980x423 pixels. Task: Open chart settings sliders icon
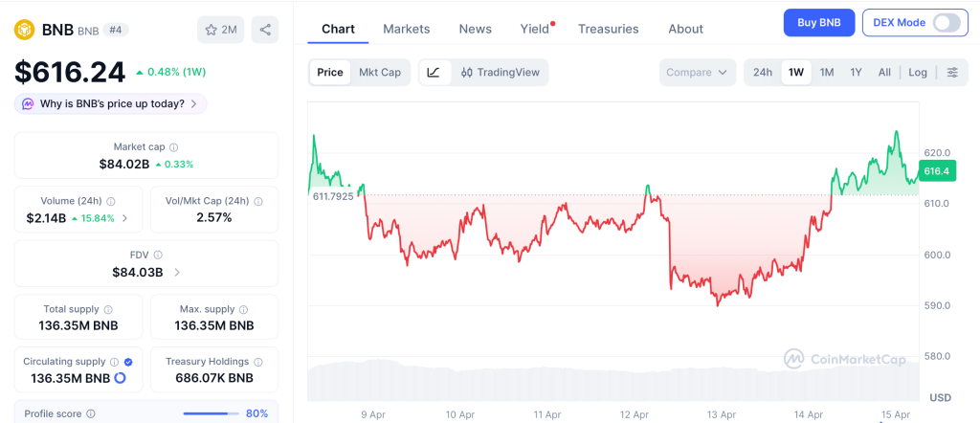pos(952,72)
